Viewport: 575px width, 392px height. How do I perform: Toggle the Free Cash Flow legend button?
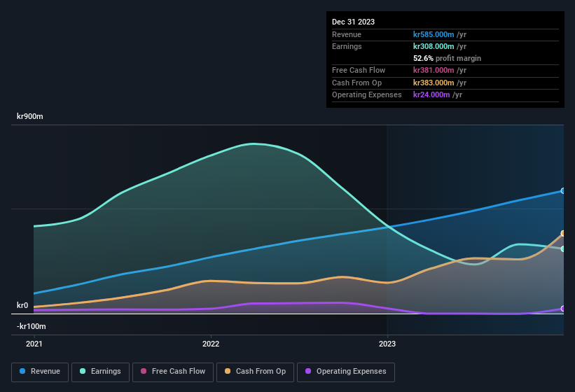pyautogui.click(x=173, y=372)
